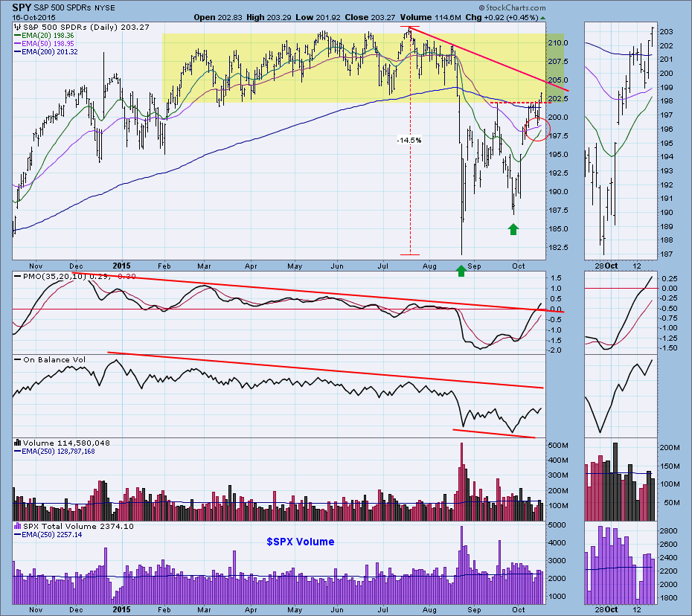Click the Mar label below the SPX volume panel
The width and height of the screenshot is (692, 616).
[x=204, y=610]
